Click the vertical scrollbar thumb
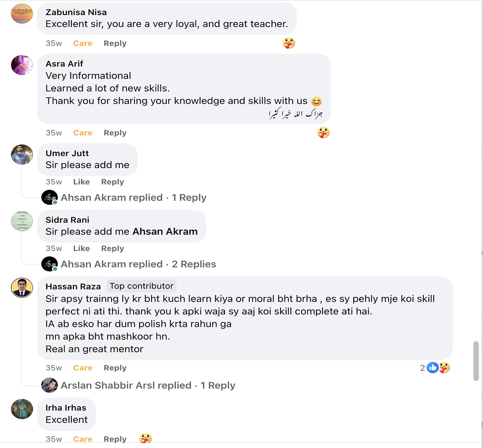Viewport: 483px width, 448px height. (x=476, y=361)
